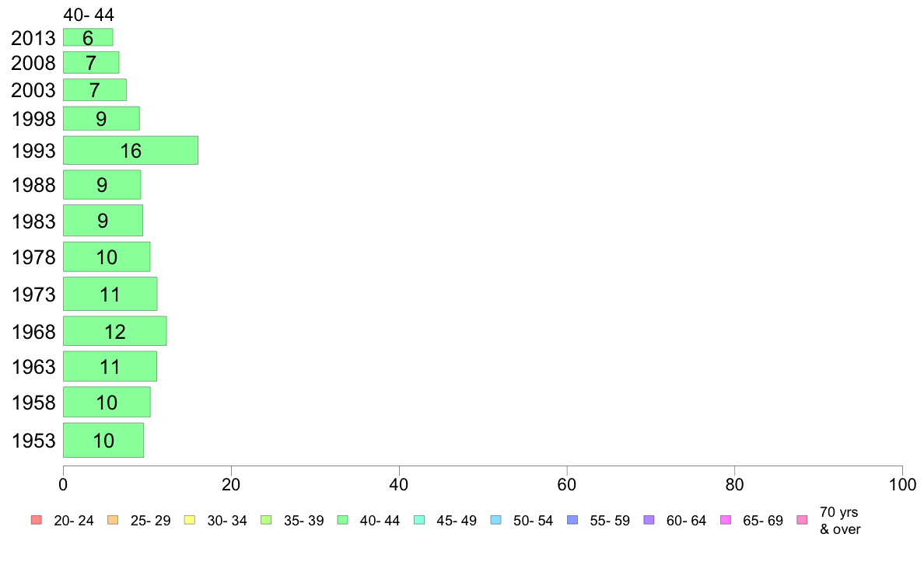
Task: Click the 25-29 orange legend swatch
Action: (113, 520)
